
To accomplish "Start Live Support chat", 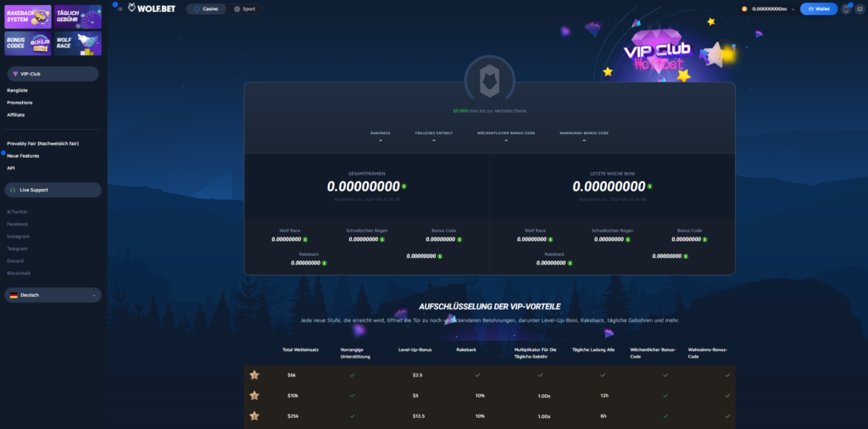I will point(53,190).
